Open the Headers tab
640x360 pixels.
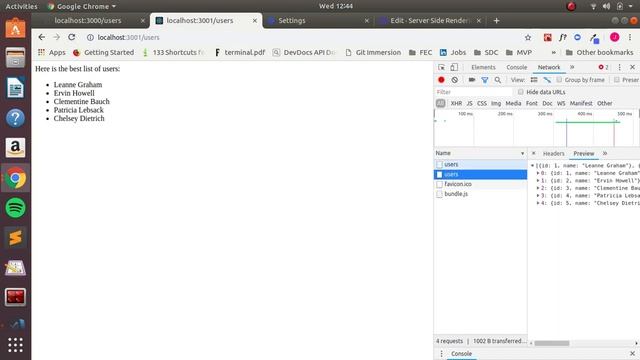pos(553,153)
